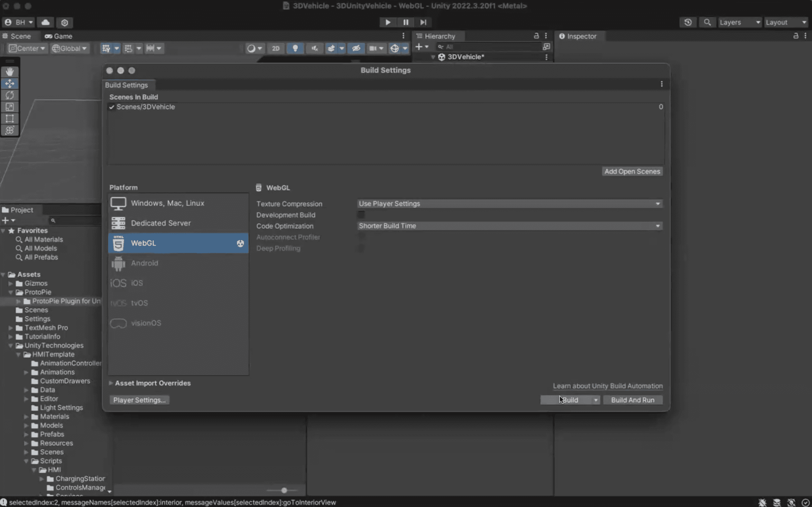Uncheck the Scenes/3DVehicle scene entry
The height and width of the screenshot is (507, 812).
click(111, 107)
